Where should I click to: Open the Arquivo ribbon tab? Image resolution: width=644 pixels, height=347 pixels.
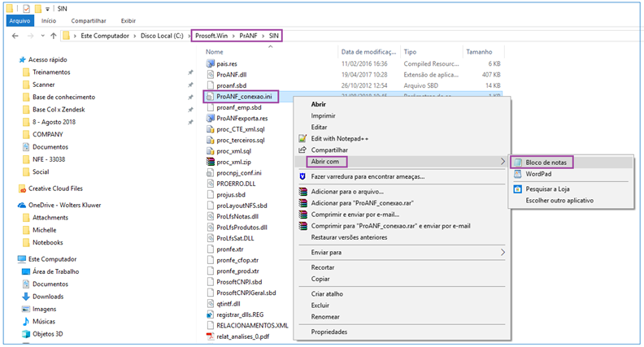pos(18,20)
